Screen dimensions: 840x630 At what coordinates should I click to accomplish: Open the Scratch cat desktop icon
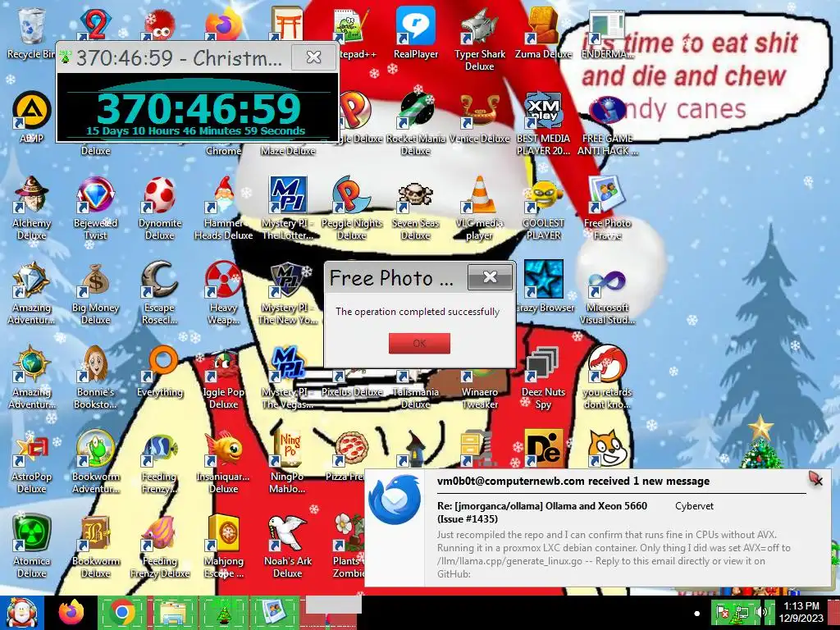[608, 448]
